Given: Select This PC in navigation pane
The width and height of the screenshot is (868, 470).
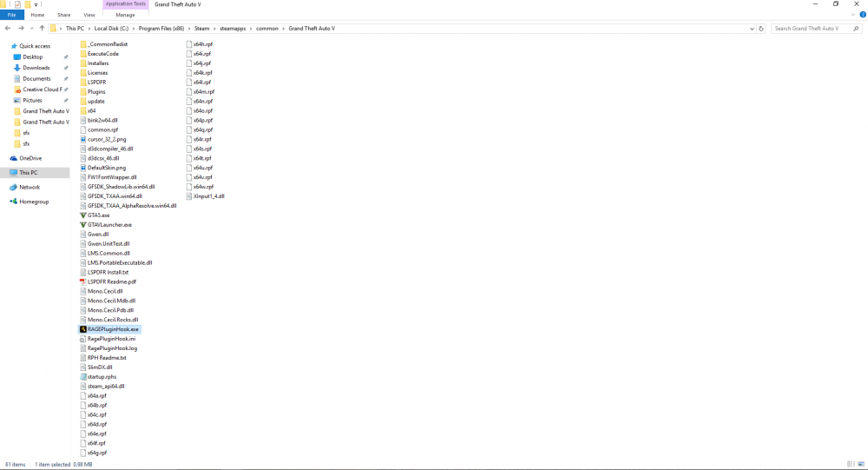Looking at the screenshot, I should point(29,173).
